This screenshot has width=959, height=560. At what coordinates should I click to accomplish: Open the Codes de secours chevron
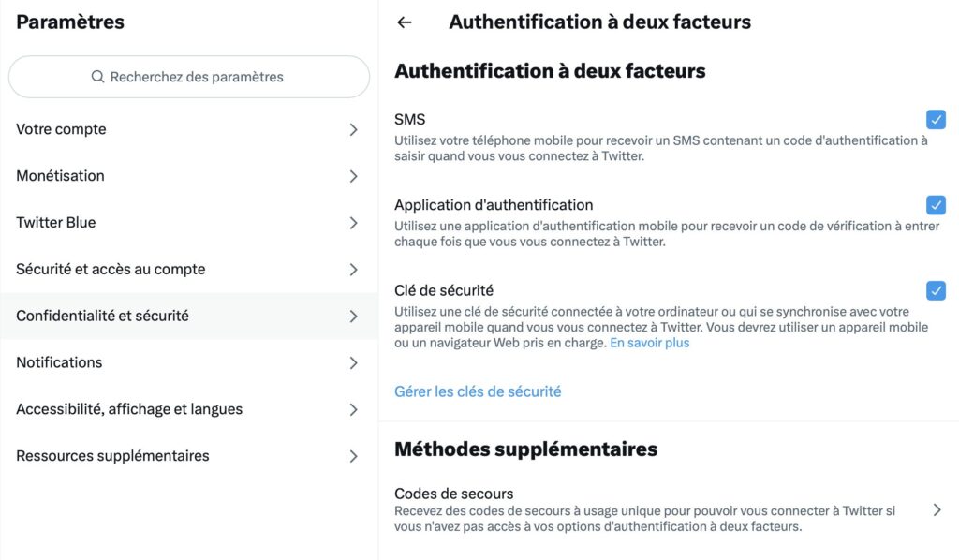pyautogui.click(x=937, y=509)
